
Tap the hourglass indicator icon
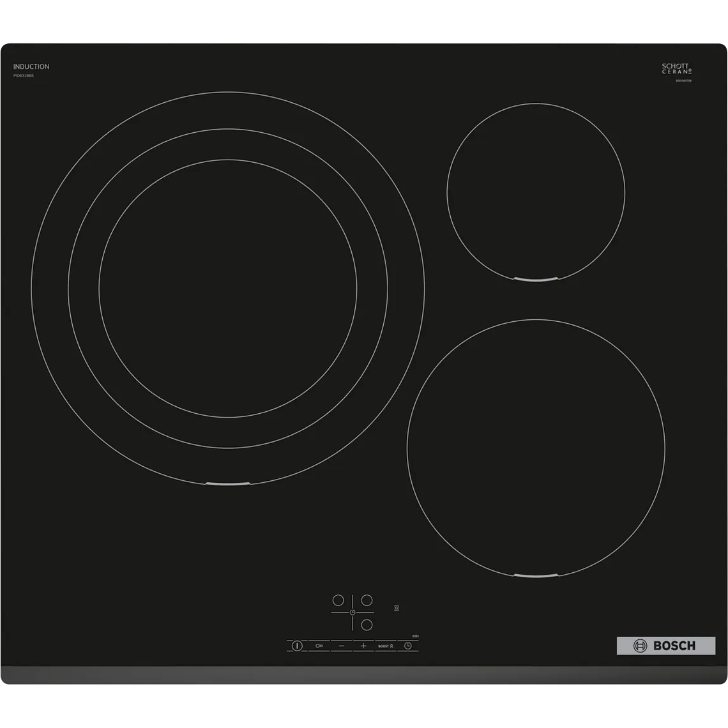tap(397, 609)
